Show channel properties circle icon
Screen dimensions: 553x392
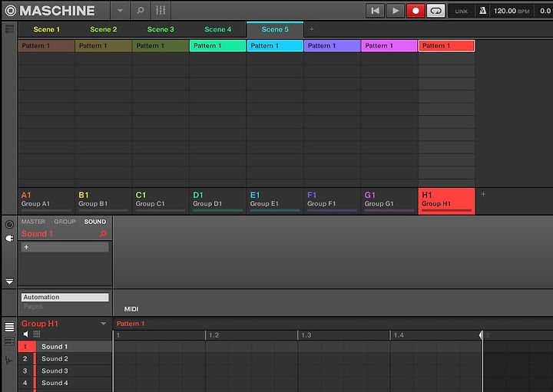coord(9,224)
